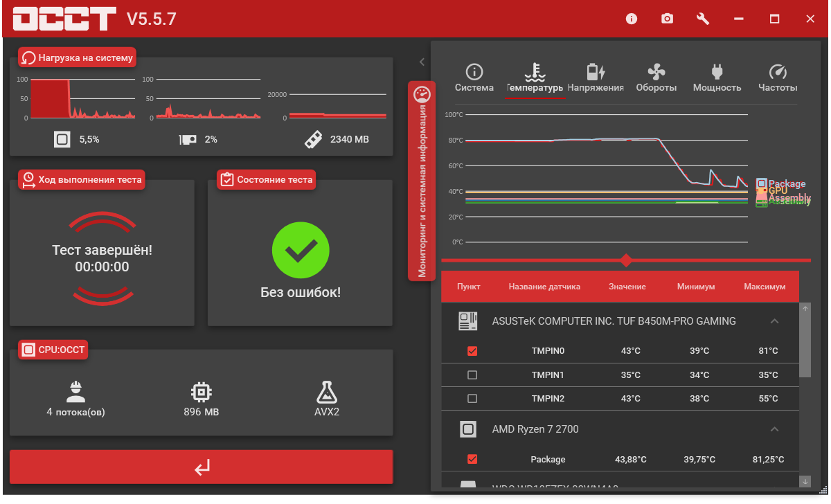Enable the TMPIN1 sensor checkbox
The width and height of the screenshot is (831, 504).
472,375
